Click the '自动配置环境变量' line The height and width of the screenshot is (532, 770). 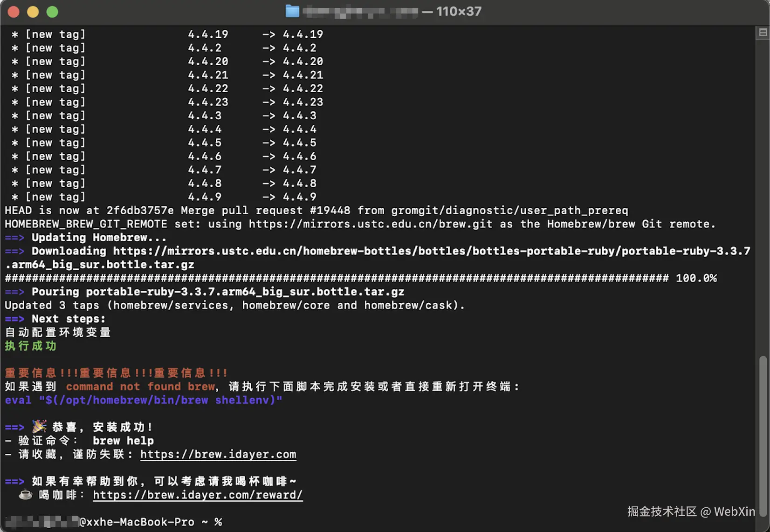(58, 332)
